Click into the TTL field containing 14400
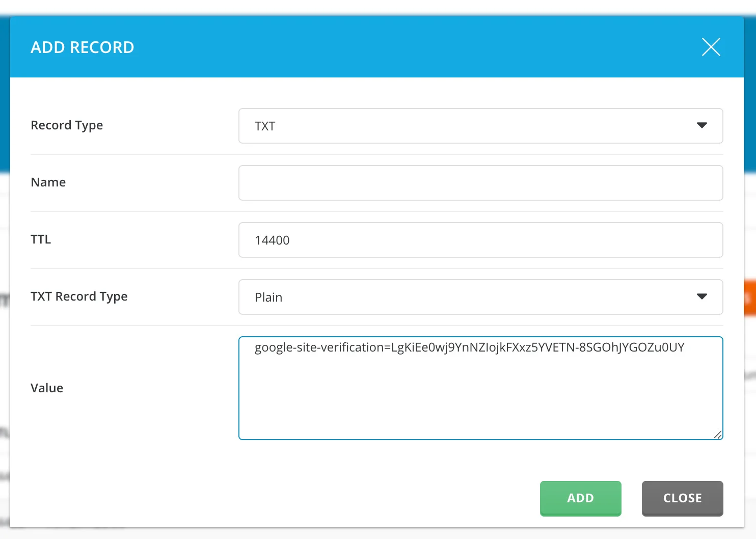 pyautogui.click(x=480, y=240)
